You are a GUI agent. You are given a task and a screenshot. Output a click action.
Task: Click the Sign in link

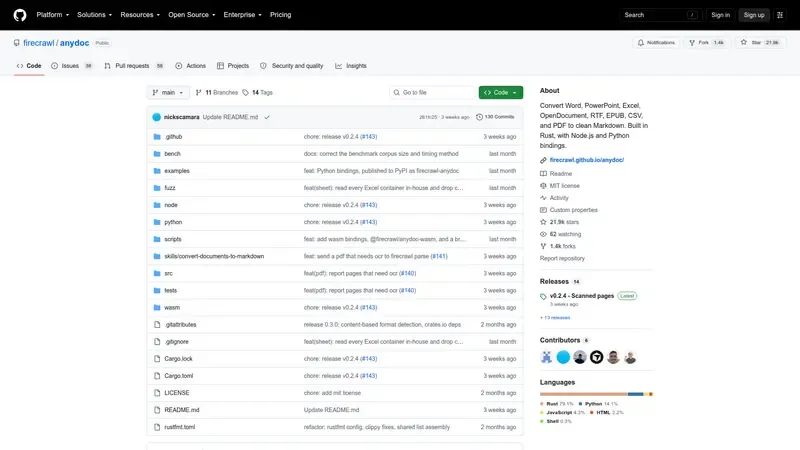(x=720, y=15)
